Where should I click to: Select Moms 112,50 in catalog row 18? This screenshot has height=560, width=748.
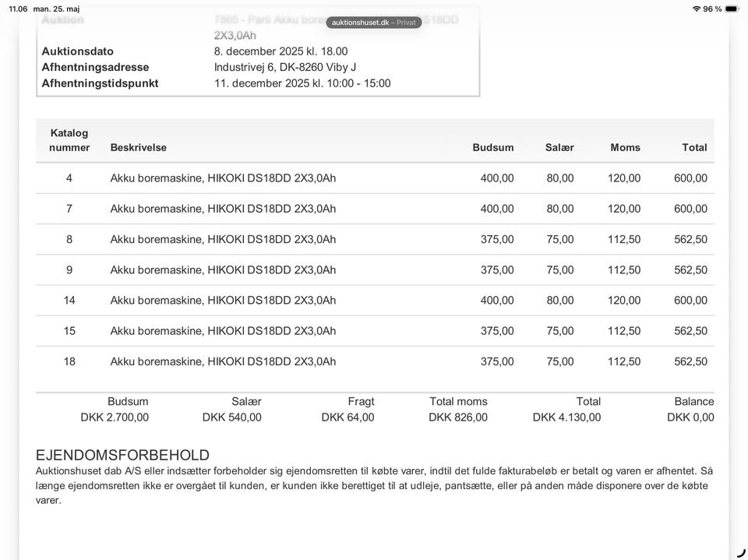624,361
